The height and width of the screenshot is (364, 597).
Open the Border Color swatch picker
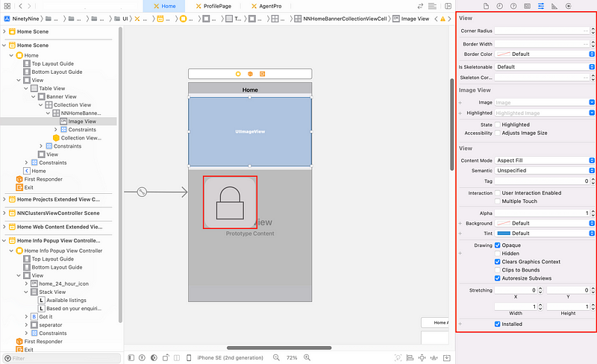tap(544, 54)
